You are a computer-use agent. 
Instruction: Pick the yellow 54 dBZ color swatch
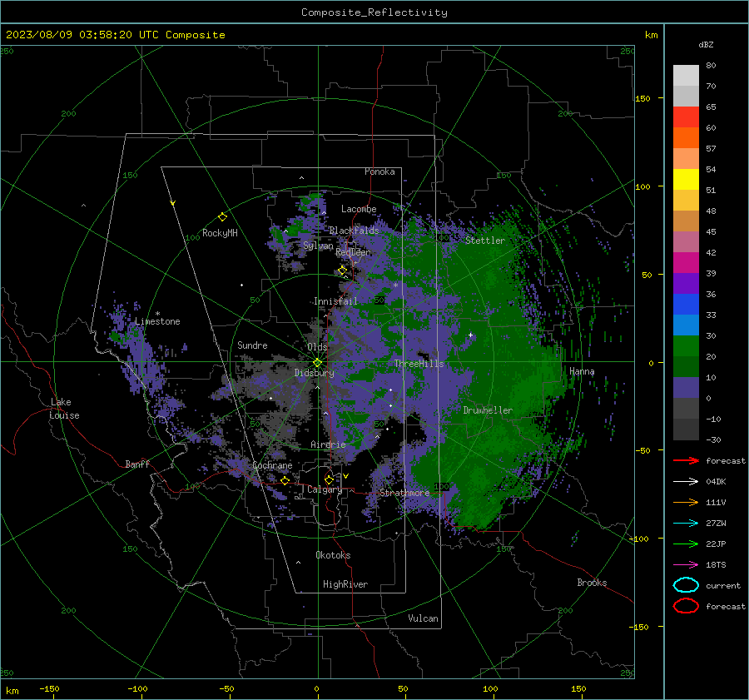686,179
